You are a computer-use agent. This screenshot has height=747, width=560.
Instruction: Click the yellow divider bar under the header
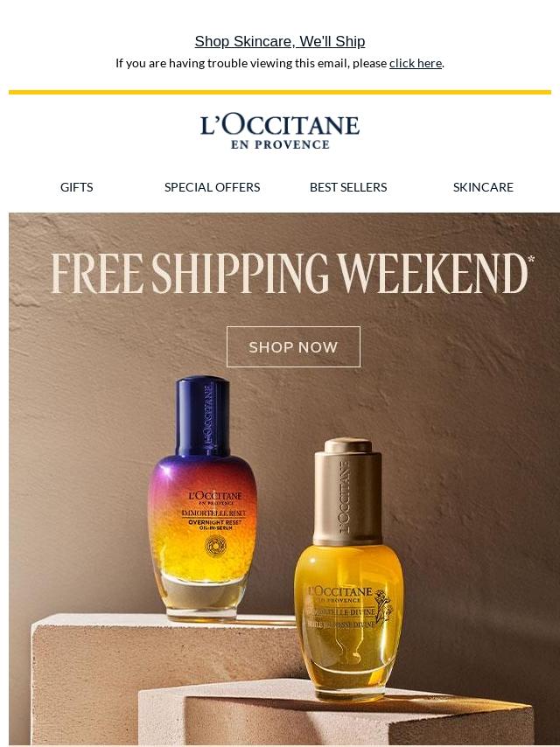coord(280,92)
